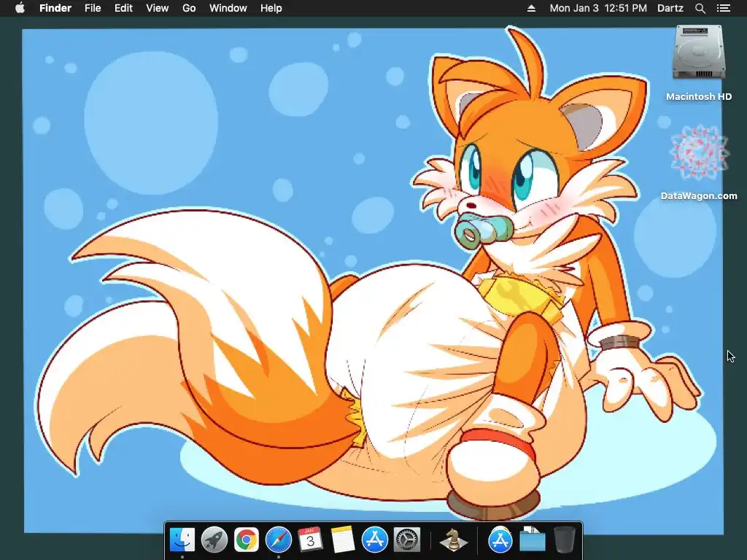The image size is (747, 560).
Task: Open the File menu
Action: (93, 8)
